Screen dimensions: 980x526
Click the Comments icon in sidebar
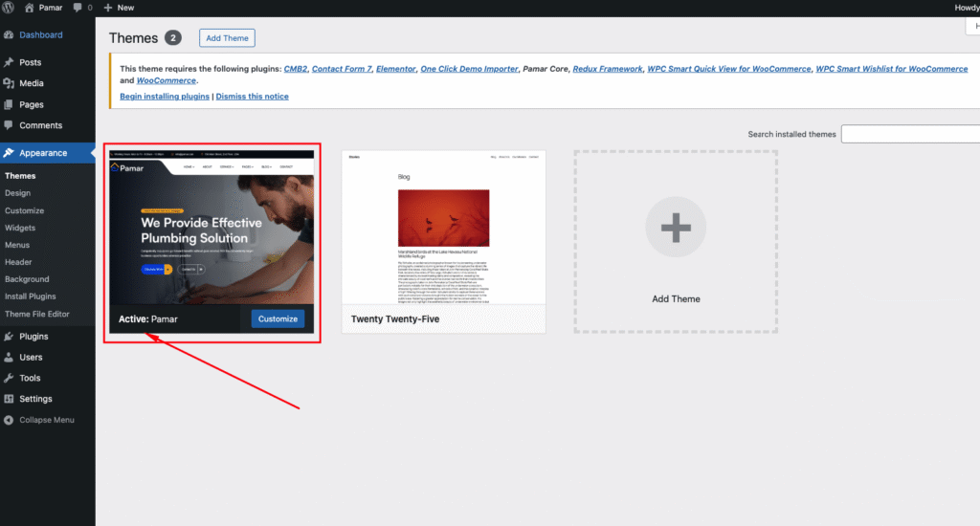tap(9, 125)
